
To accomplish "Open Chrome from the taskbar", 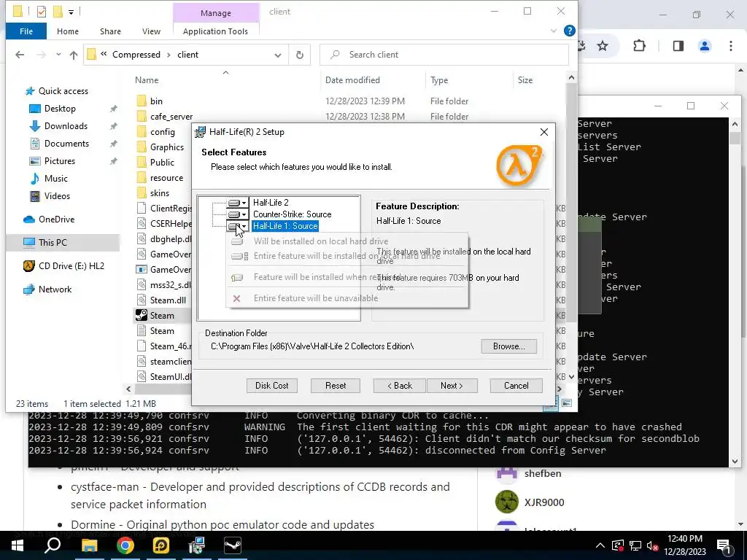I will tap(125, 545).
